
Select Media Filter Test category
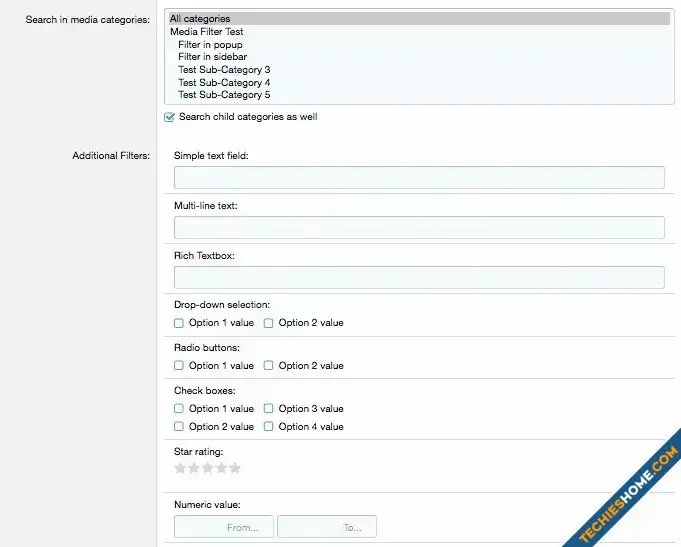point(419,32)
